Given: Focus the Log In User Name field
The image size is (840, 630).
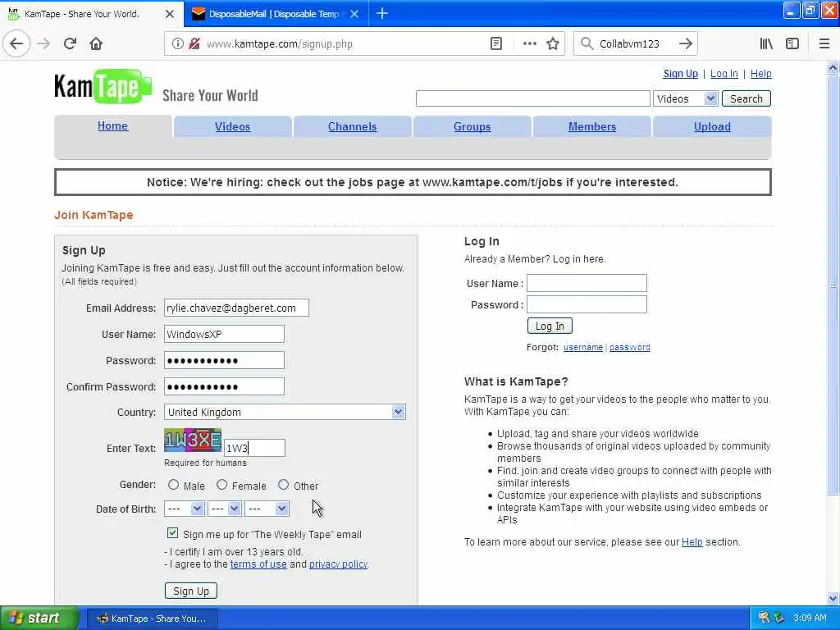Looking at the screenshot, I should click(587, 283).
